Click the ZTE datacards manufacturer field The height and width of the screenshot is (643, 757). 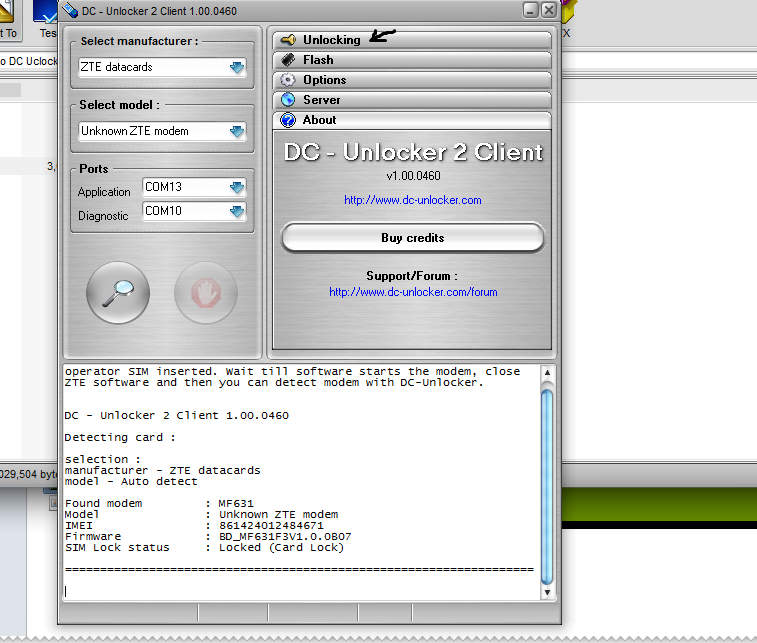(162, 67)
